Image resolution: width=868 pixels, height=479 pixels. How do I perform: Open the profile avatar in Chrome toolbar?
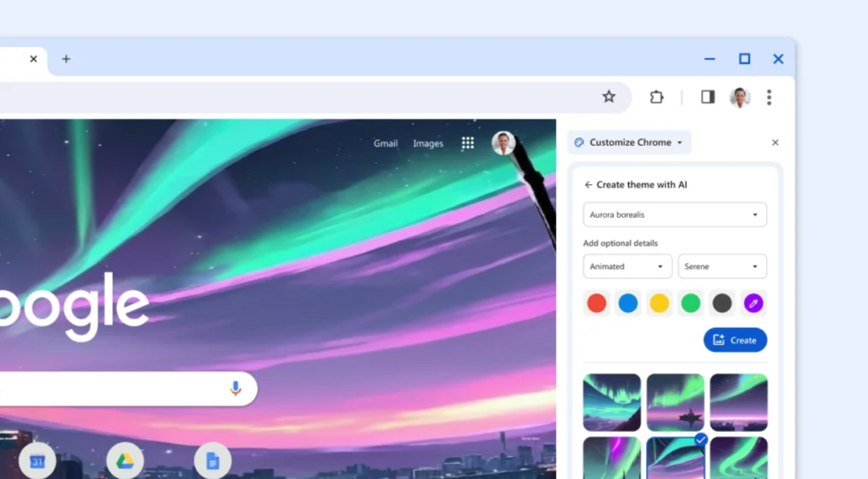[739, 97]
